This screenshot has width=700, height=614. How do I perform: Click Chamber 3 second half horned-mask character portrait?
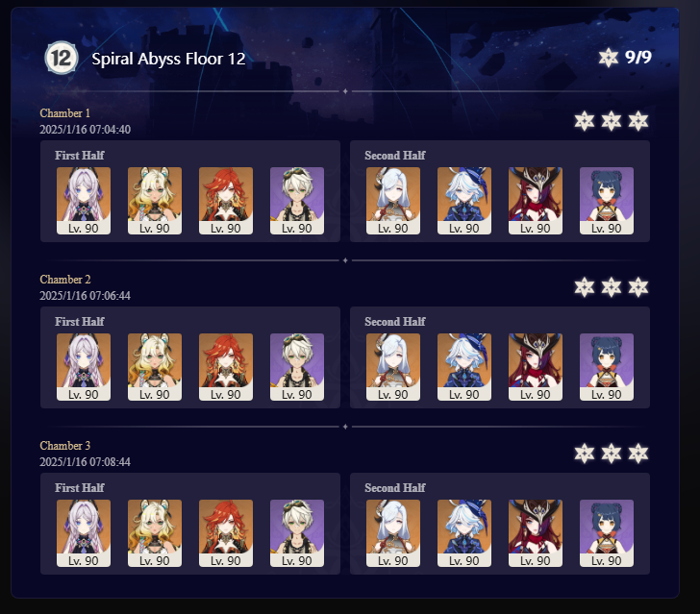[x=536, y=533]
